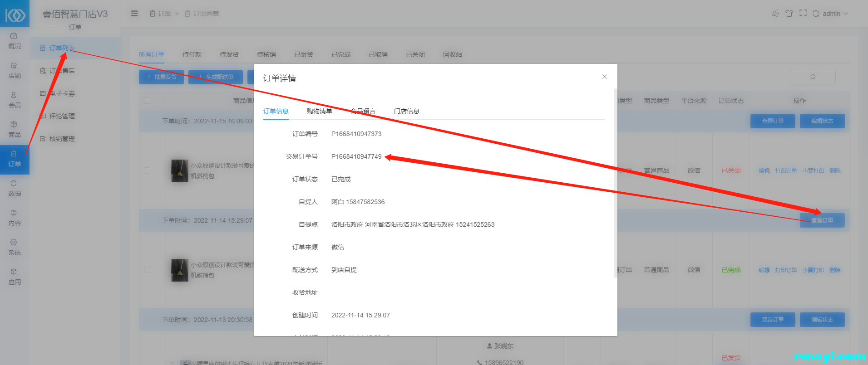Switch to the 待发货 tab
The width and height of the screenshot is (868, 365).
coord(229,54)
